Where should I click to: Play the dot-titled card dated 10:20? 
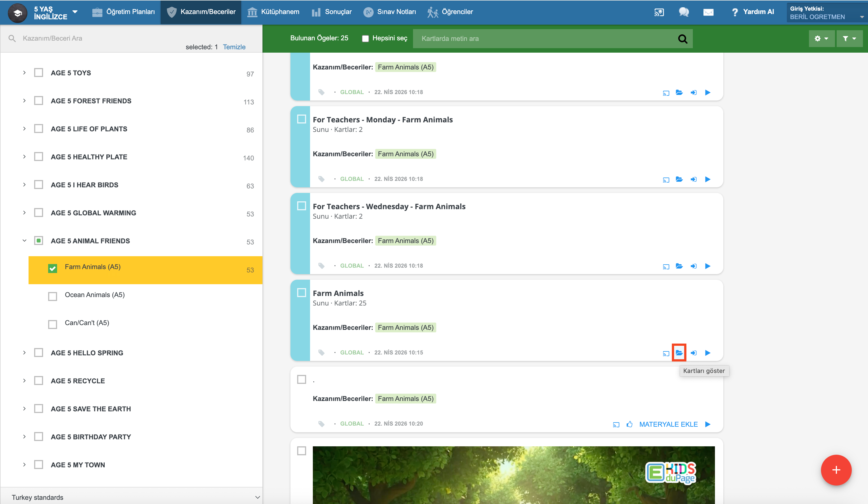pos(708,424)
